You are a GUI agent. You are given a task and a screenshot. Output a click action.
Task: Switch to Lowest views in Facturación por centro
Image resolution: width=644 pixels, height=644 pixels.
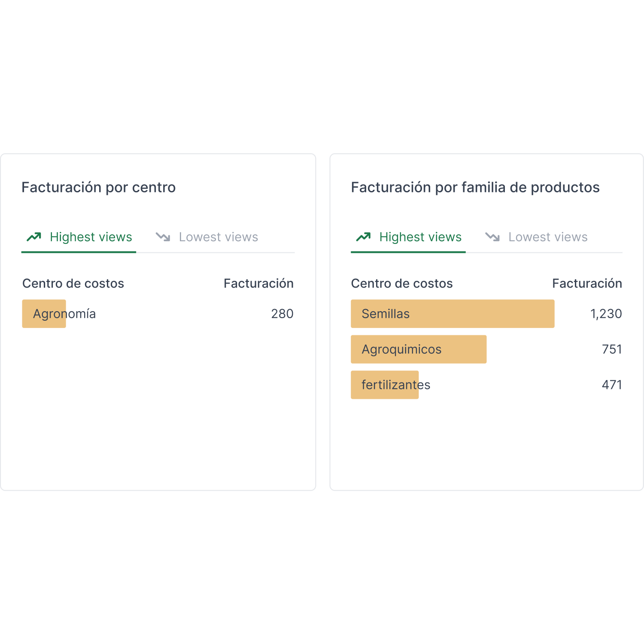click(207, 237)
